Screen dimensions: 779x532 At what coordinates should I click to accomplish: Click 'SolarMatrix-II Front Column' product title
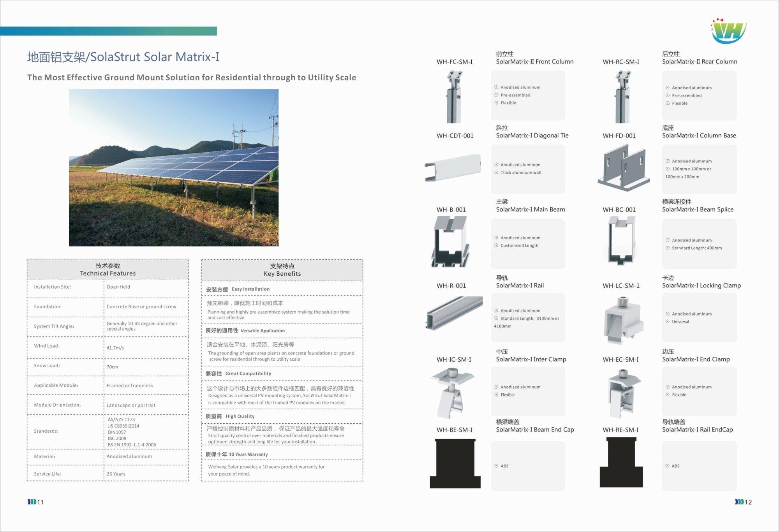pyautogui.click(x=535, y=62)
